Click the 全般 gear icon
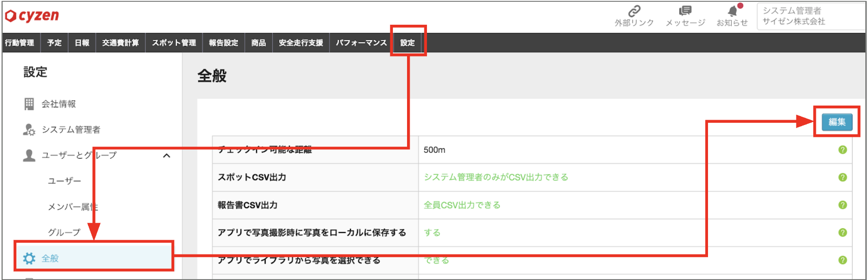868x280 pixels. point(29,258)
